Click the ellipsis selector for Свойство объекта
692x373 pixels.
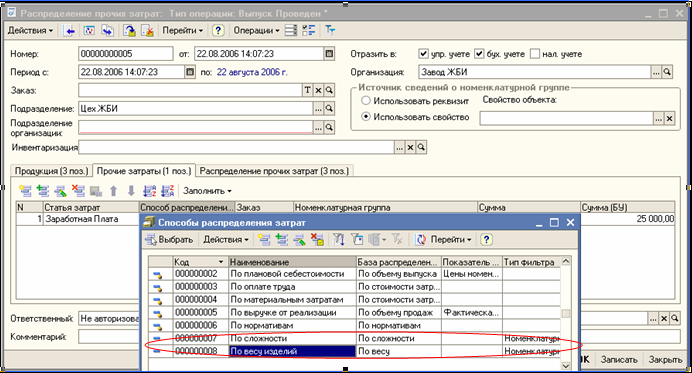click(658, 118)
